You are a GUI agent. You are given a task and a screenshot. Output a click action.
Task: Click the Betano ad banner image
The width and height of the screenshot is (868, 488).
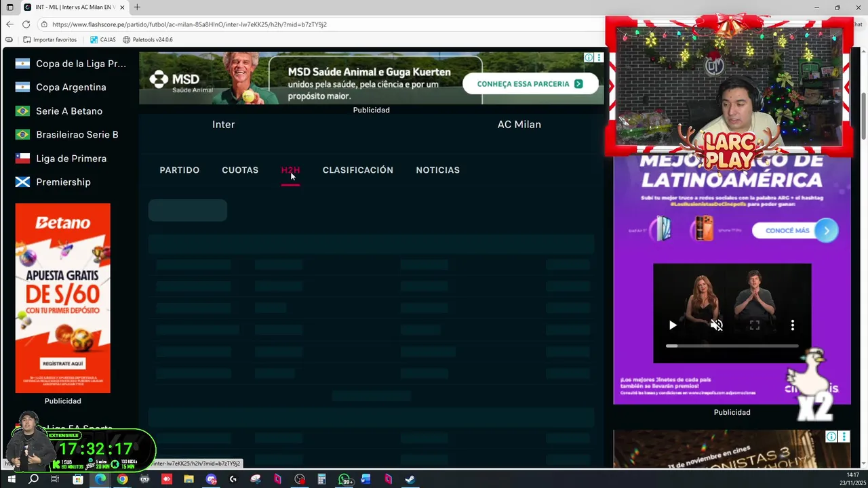(x=62, y=298)
